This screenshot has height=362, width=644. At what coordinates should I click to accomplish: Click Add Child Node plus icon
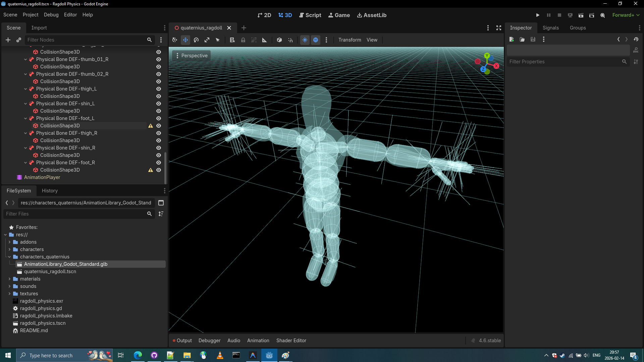8,40
